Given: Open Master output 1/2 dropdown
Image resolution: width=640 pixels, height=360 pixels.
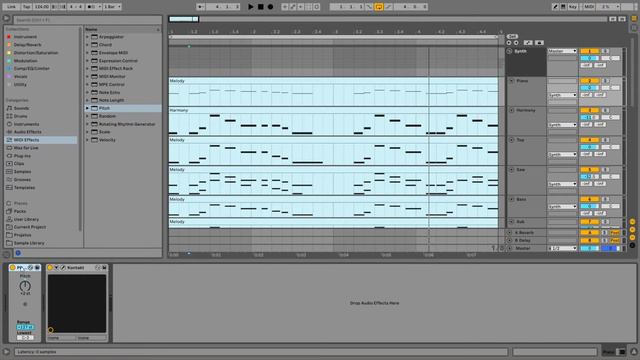Looking at the screenshot, I should [x=562, y=248].
